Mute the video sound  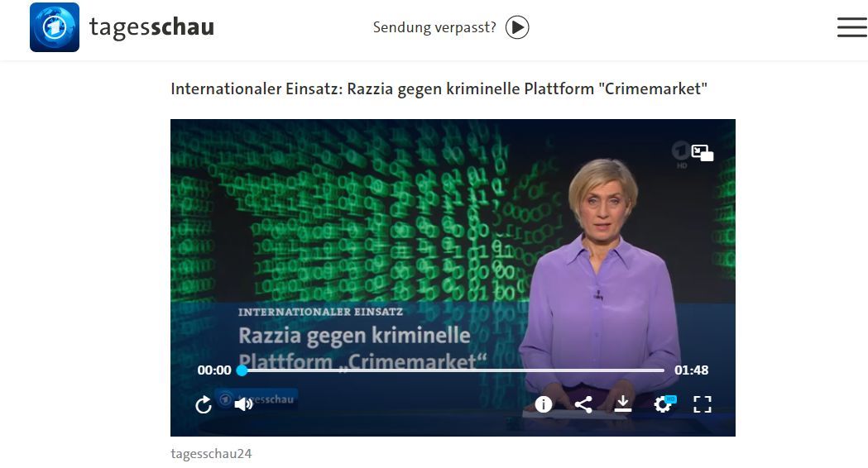pos(243,404)
